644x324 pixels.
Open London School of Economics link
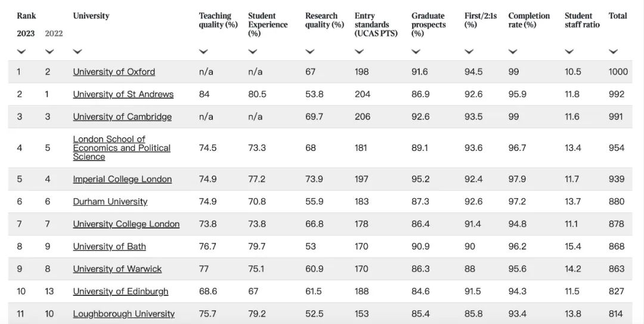tap(122, 148)
